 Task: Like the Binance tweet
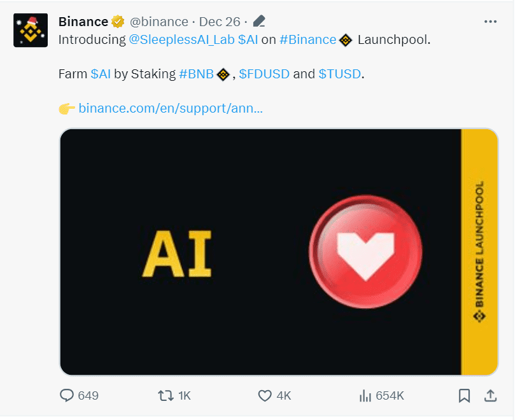264,395
